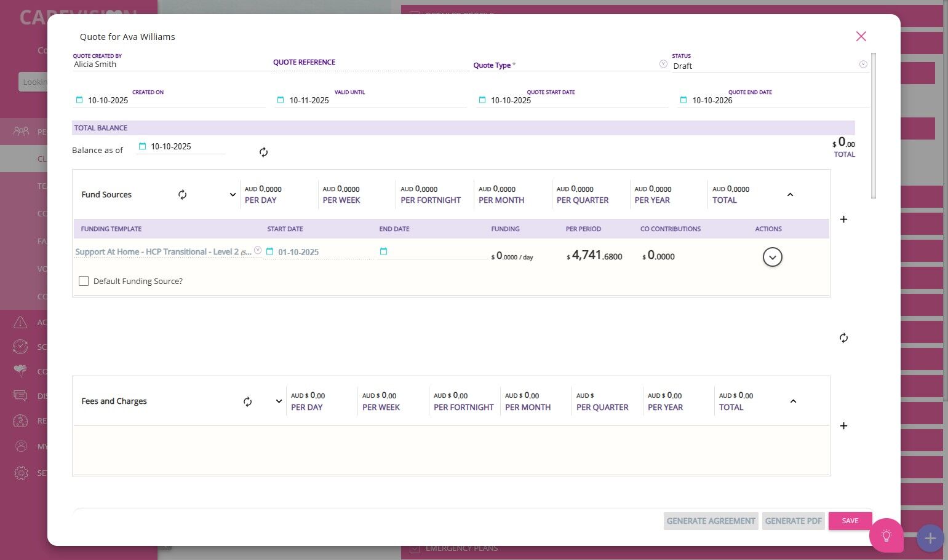This screenshot has height=560, width=948.
Task: Open the Created On calendar icon
Action: click(79, 100)
